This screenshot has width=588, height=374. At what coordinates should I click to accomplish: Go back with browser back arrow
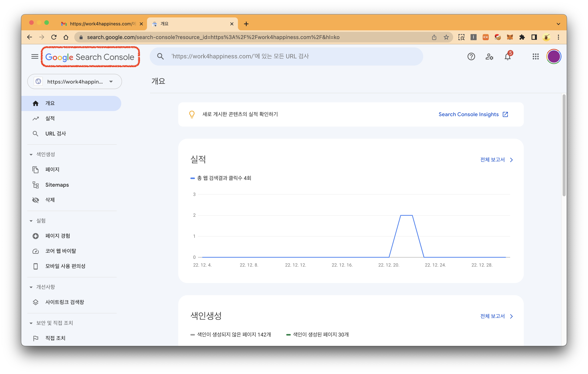click(x=30, y=37)
